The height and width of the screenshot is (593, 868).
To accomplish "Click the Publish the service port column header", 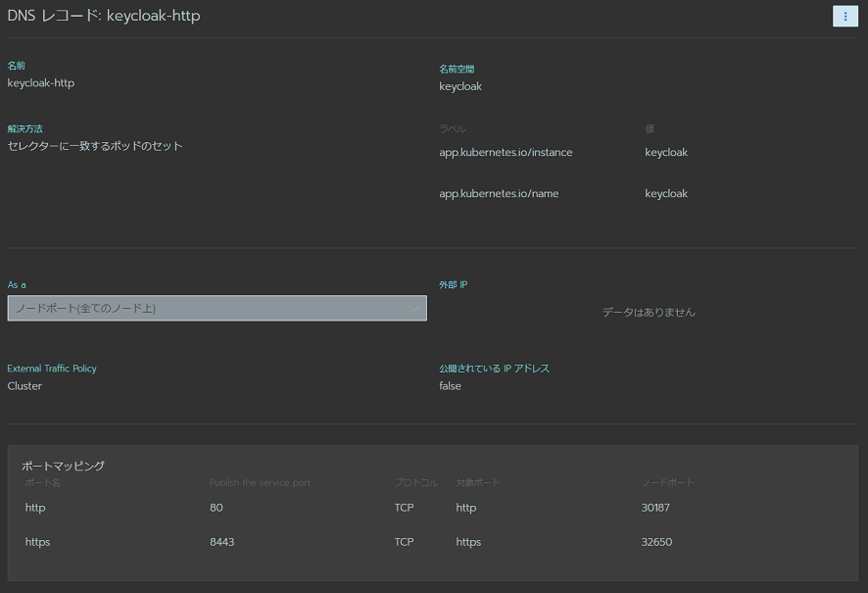I will 261,483.
